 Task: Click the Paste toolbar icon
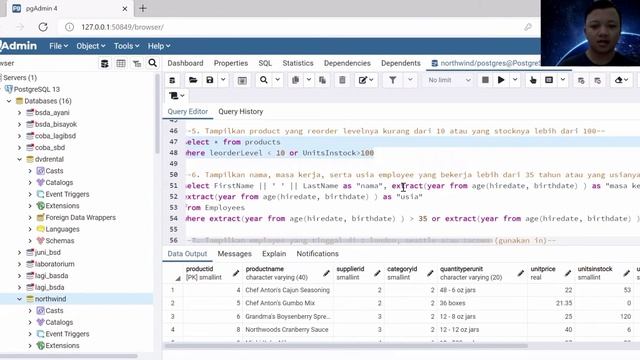pos(322,80)
